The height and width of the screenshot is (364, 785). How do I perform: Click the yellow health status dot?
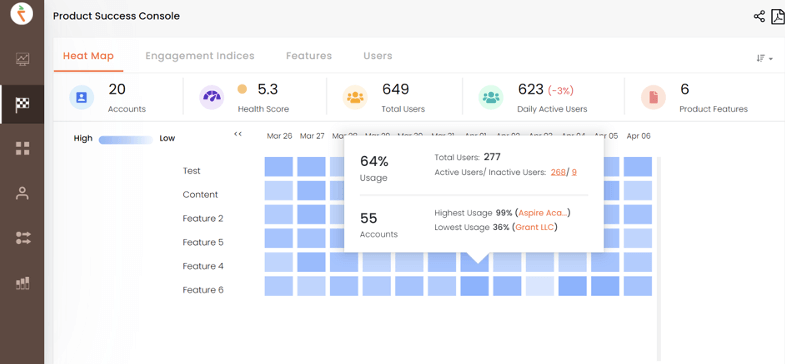(x=242, y=89)
